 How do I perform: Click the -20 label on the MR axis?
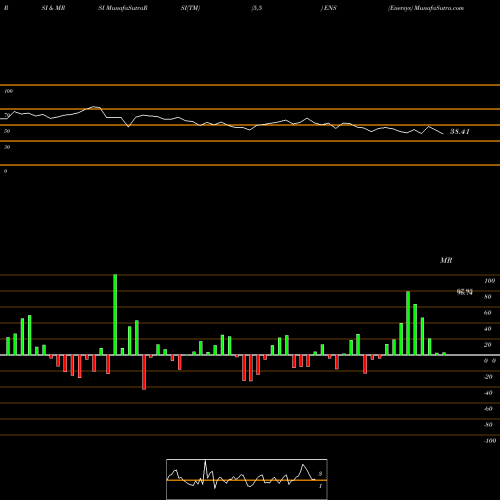click(488, 377)
